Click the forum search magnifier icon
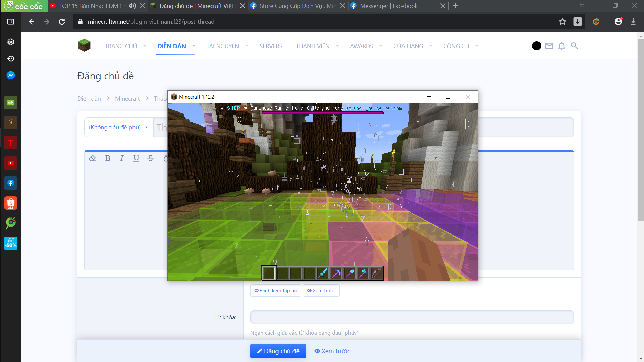 (574, 46)
